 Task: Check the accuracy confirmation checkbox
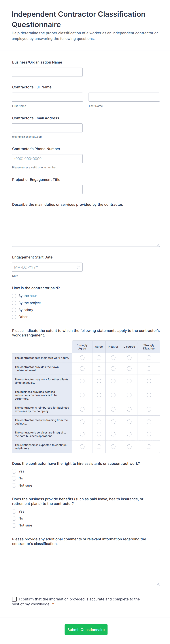click(14, 599)
